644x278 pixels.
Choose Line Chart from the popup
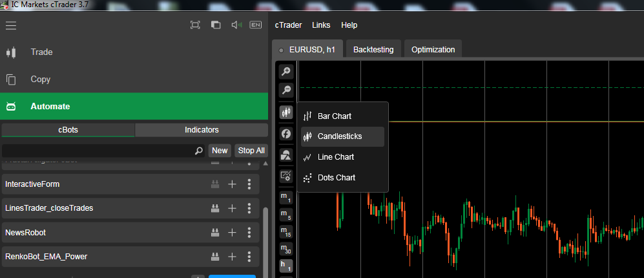point(342,157)
